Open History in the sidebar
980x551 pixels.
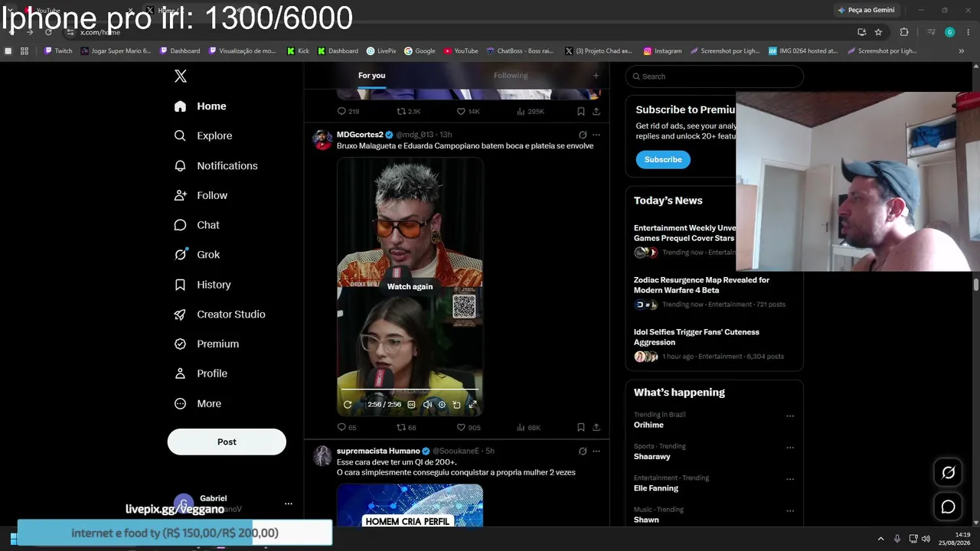click(202, 285)
